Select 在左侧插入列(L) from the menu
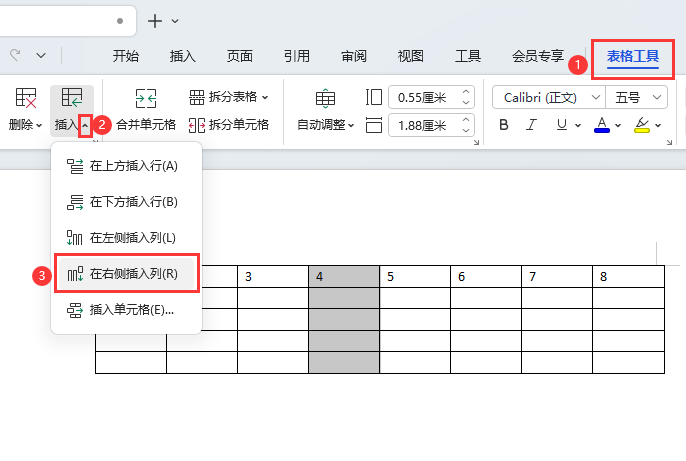The width and height of the screenshot is (686, 461). click(126, 238)
